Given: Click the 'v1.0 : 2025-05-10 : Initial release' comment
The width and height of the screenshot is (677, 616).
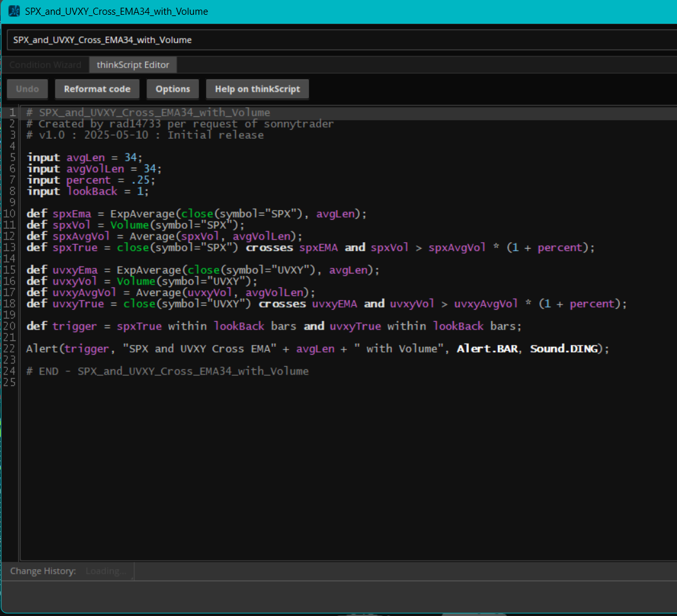Looking at the screenshot, I should point(145,135).
